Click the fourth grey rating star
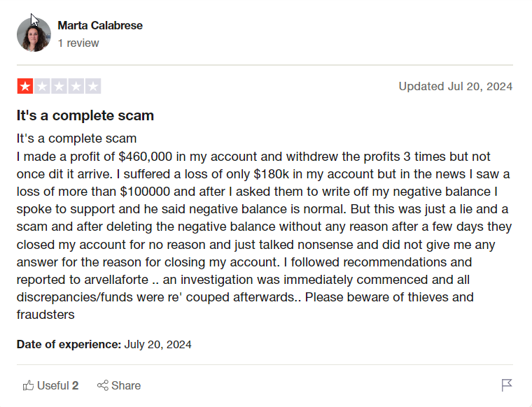 [76, 86]
